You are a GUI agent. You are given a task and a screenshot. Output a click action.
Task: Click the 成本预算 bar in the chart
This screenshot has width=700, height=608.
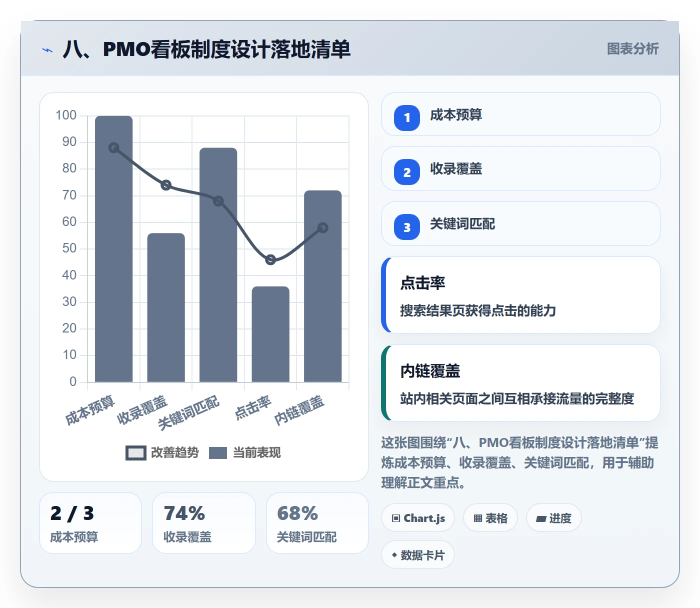pyautogui.click(x=114, y=249)
